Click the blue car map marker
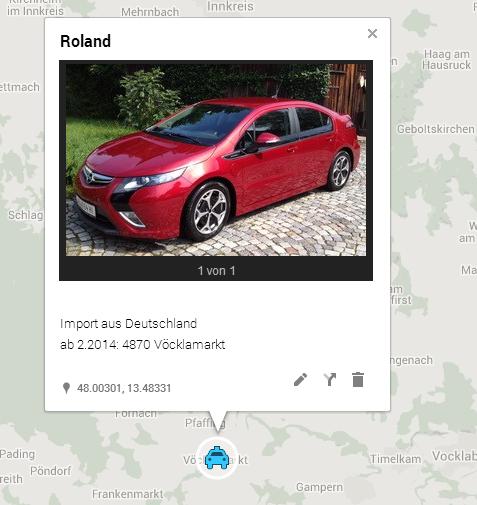Viewport: 477px width, 505px height. (x=217, y=458)
